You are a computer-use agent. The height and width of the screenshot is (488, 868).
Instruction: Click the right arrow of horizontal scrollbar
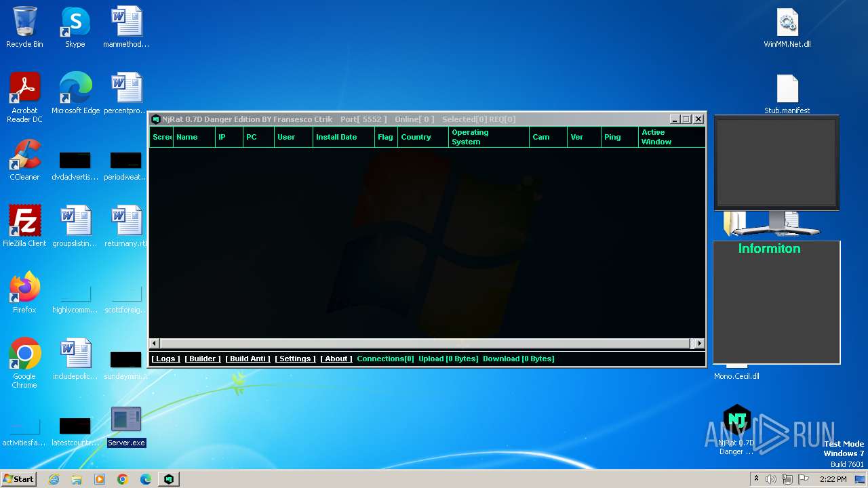(700, 344)
